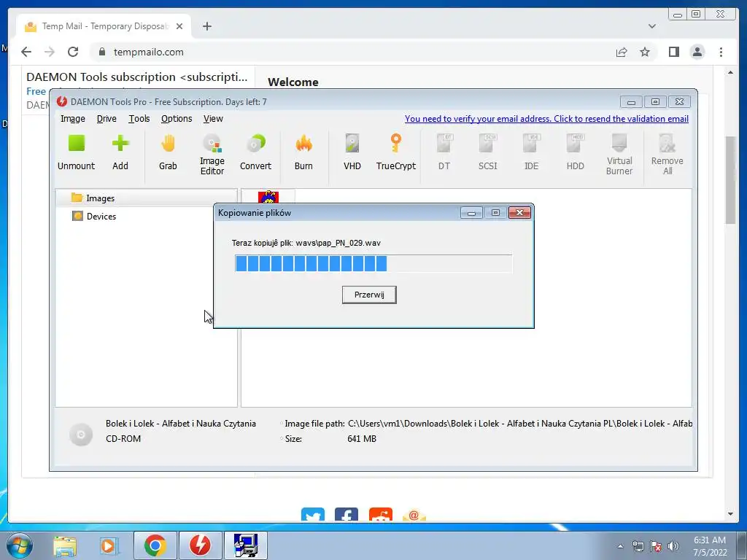Open the Drive menu
747x560 pixels.
[x=107, y=119]
